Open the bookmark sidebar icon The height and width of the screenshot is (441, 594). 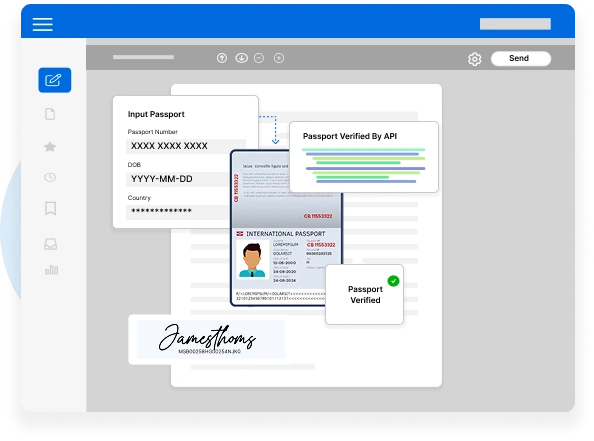coord(50,208)
